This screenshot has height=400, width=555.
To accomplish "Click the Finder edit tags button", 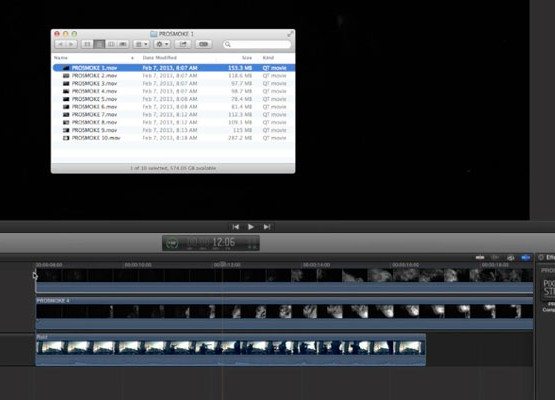I will 204,44.
